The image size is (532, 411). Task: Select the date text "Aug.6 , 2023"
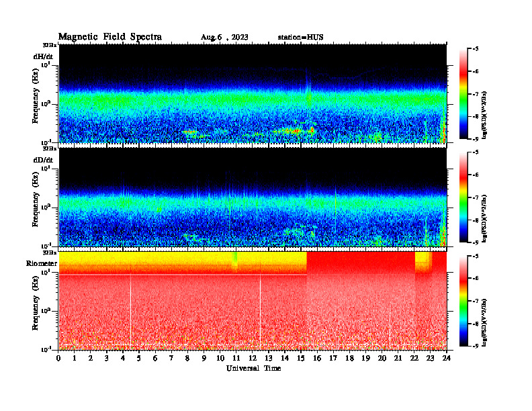224,37
